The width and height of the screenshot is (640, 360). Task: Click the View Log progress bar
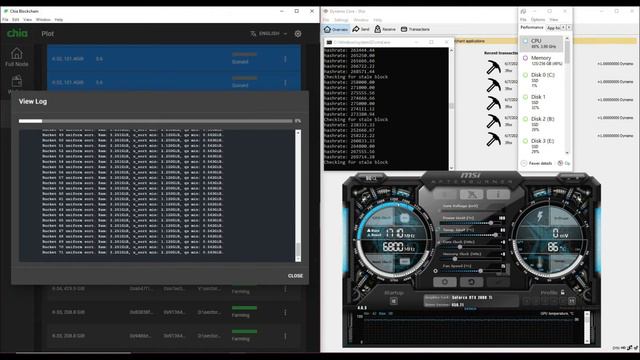point(156,121)
